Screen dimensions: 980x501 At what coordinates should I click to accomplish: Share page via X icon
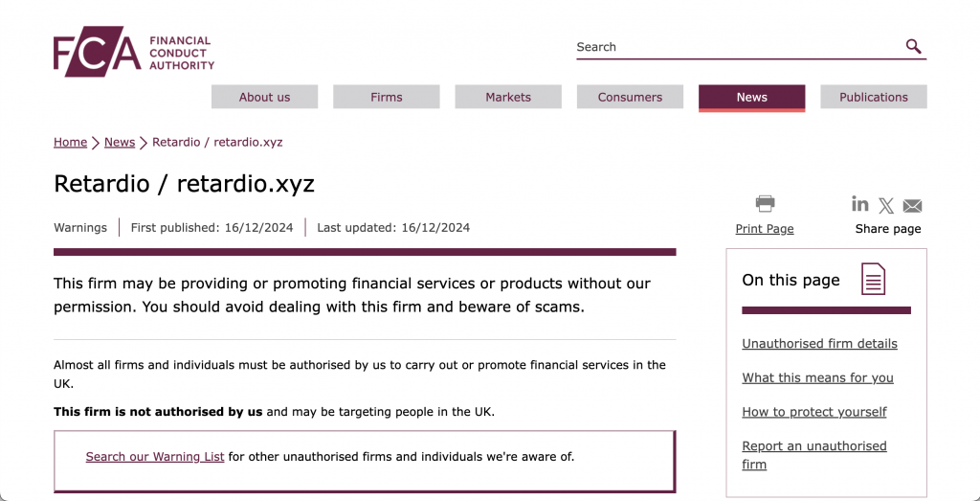[x=886, y=205]
